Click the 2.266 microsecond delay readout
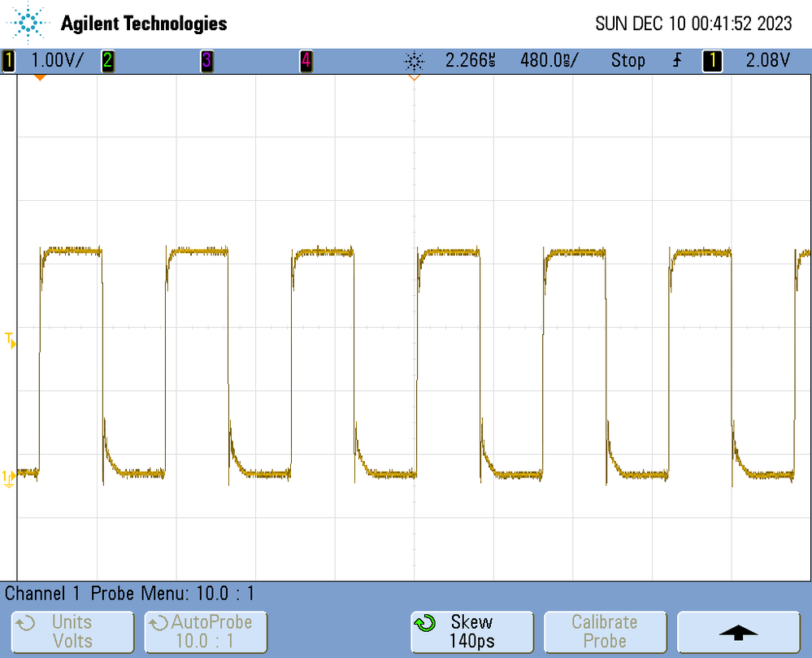 point(471,61)
